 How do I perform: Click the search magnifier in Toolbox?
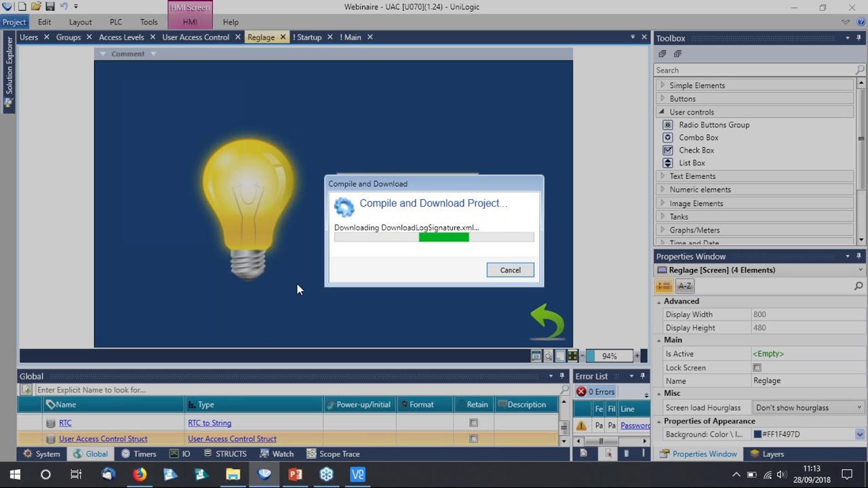[x=860, y=70]
